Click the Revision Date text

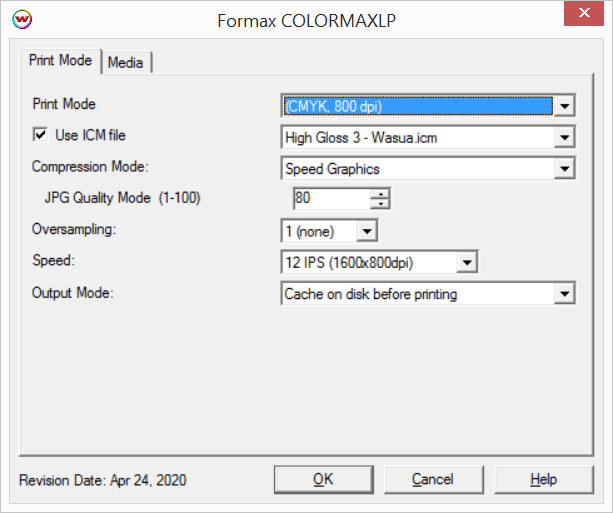102,480
